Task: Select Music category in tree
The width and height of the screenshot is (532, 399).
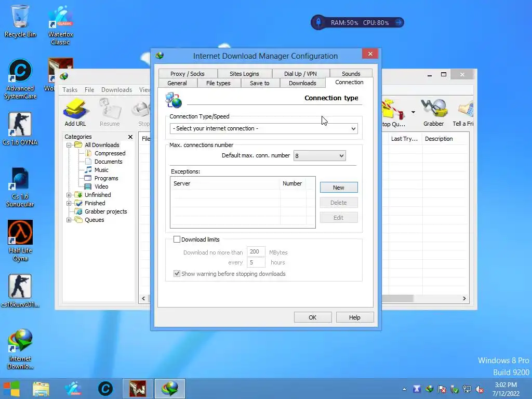Action: [101, 170]
